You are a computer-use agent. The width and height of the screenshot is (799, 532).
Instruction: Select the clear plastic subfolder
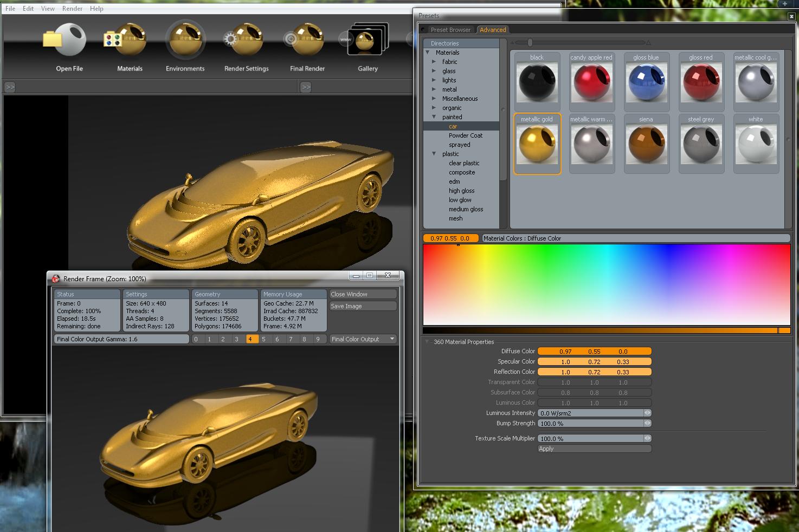pos(463,163)
